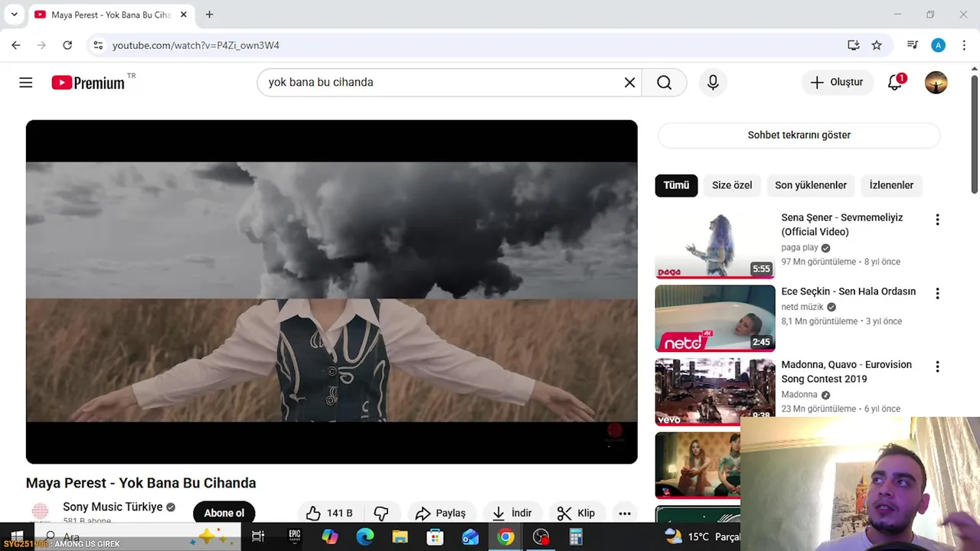980x551 pixels.
Task: Open Ece Seçkin Sen Hala Ordasın thumbnail
Action: (715, 318)
